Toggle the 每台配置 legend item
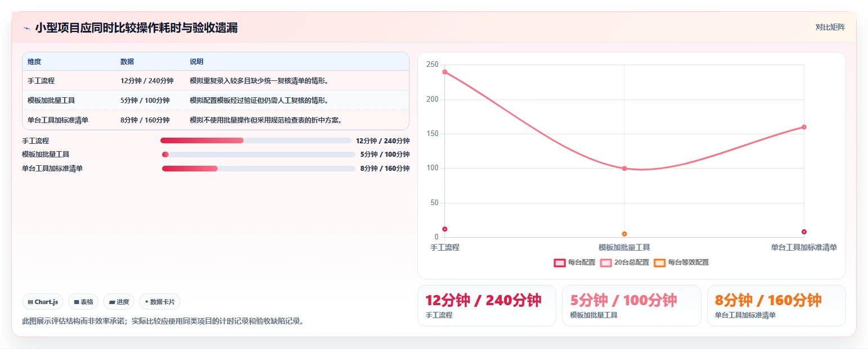 [x=574, y=262]
